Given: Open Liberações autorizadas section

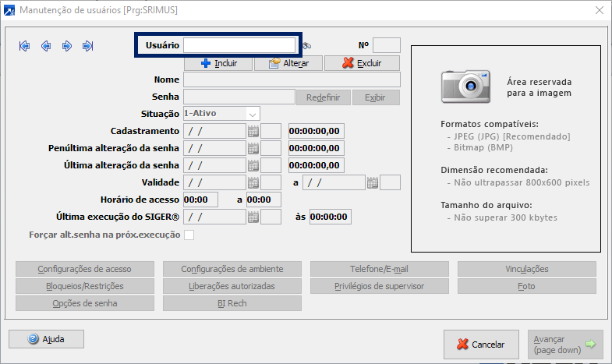Looking at the screenshot, I should (232, 286).
